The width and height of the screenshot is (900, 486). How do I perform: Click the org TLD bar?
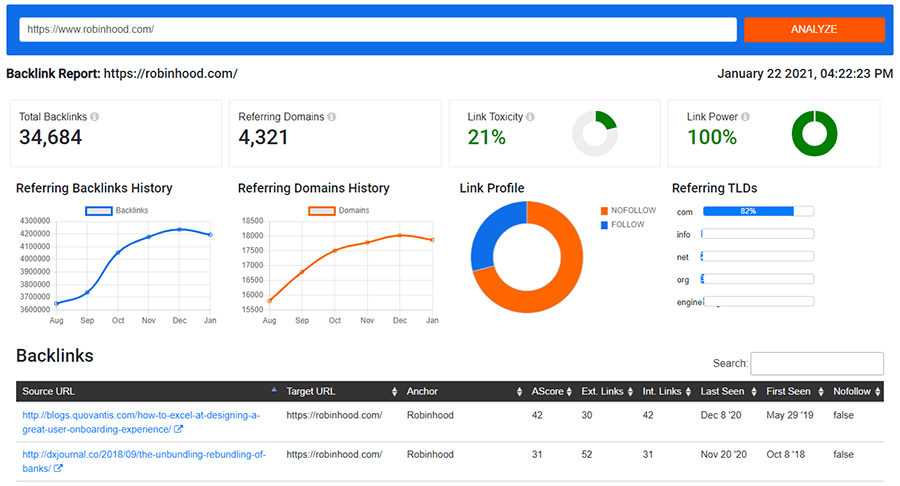(x=758, y=278)
